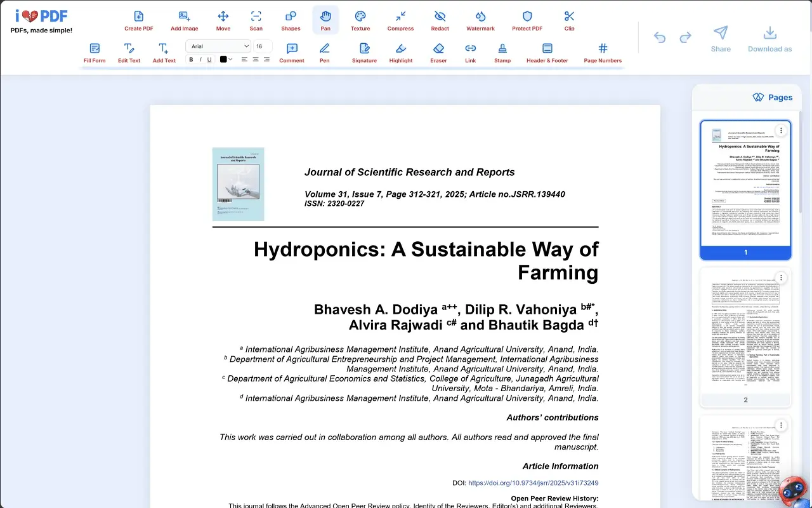Toggle bold text formatting
812x508 pixels.
tap(191, 60)
